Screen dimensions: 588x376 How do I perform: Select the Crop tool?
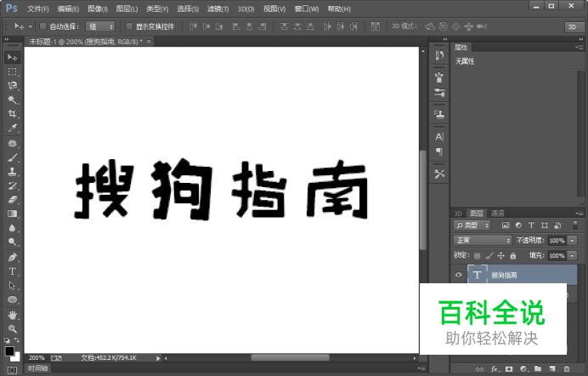(12, 114)
